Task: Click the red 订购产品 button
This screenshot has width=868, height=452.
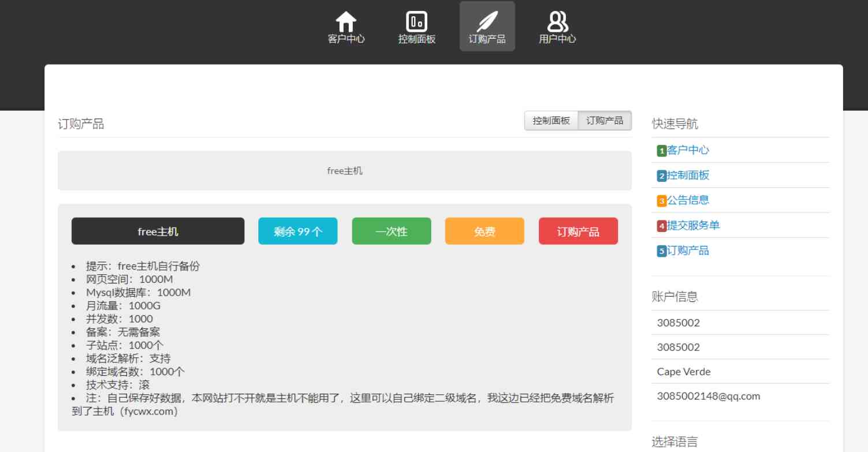Action: click(x=578, y=231)
